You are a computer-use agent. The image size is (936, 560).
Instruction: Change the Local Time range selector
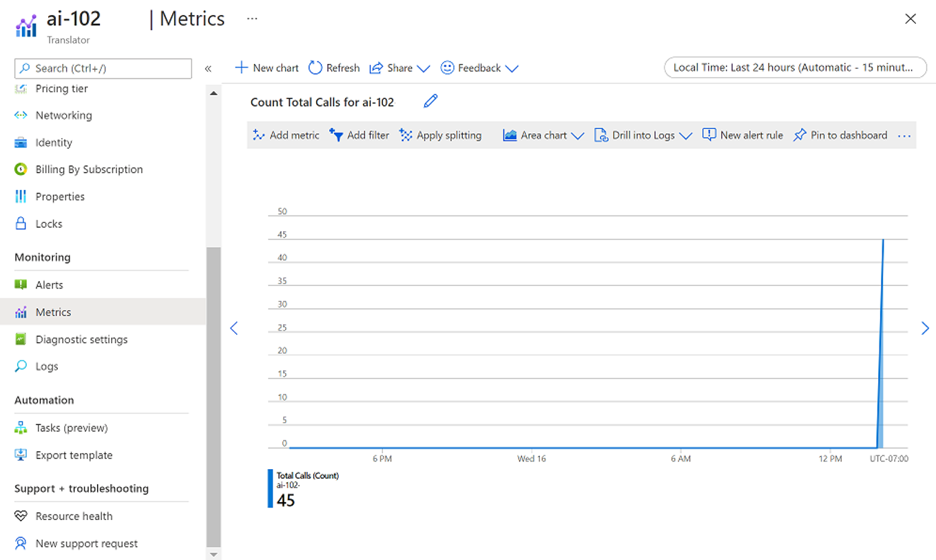click(x=795, y=68)
